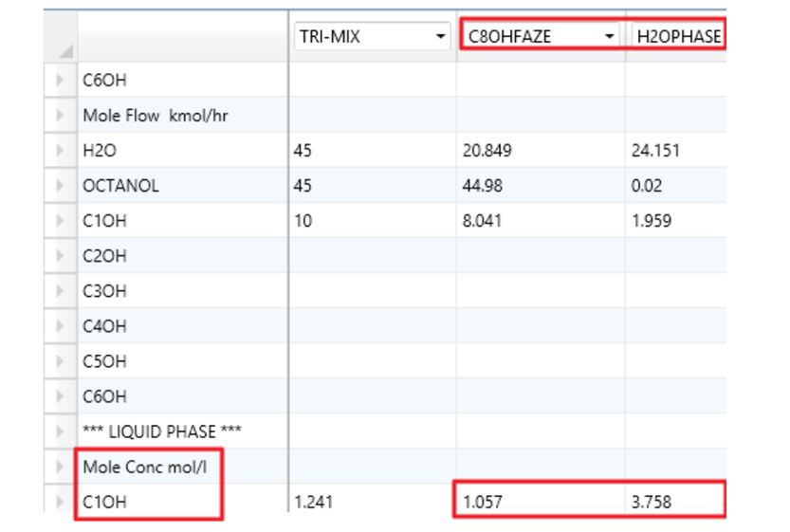790x532 pixels.
Task: Click the grid's select-all corner triangle
Action: pos(64,50)
